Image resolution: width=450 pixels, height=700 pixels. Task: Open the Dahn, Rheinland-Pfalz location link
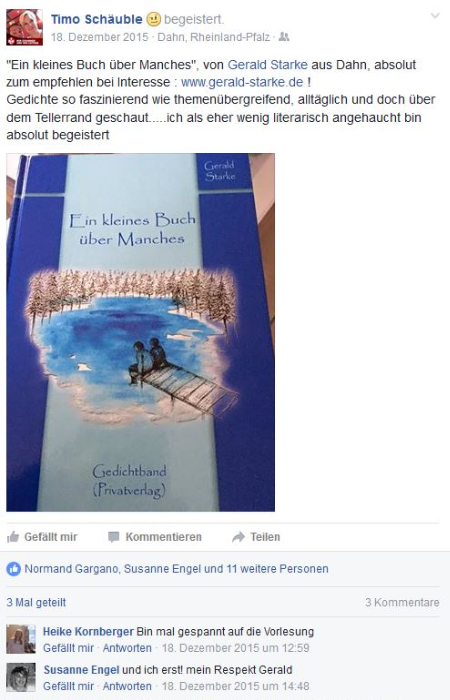[213, 37]
